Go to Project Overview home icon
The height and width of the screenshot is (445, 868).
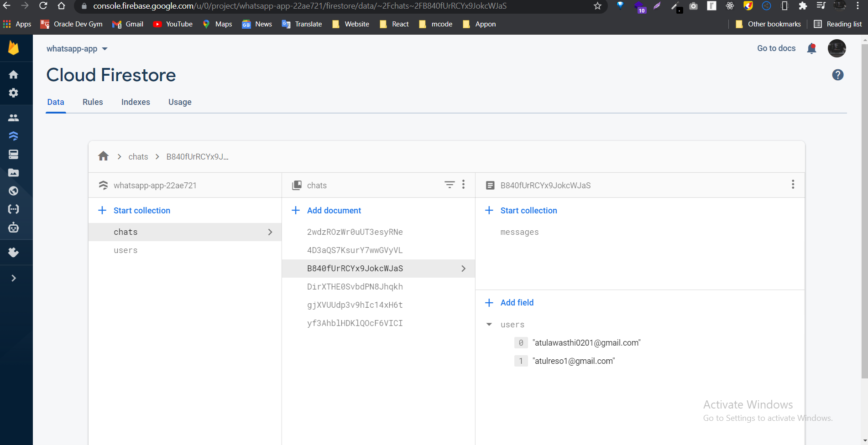pyautogui.click(x=14, y=74)
